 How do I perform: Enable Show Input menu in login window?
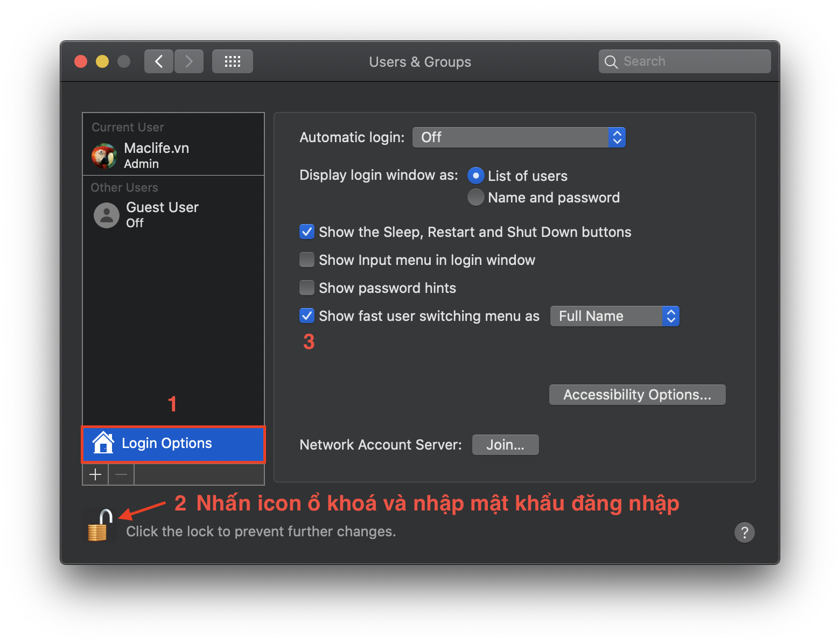tap(306, 260)
